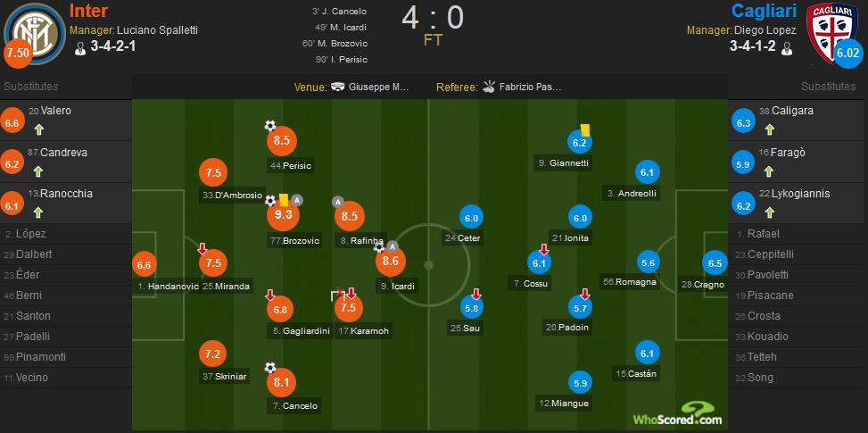The width and height of the screenshot is (868, 433).
Task: Click manager Luciano Spalletti's name
Action: coord(157,30)
